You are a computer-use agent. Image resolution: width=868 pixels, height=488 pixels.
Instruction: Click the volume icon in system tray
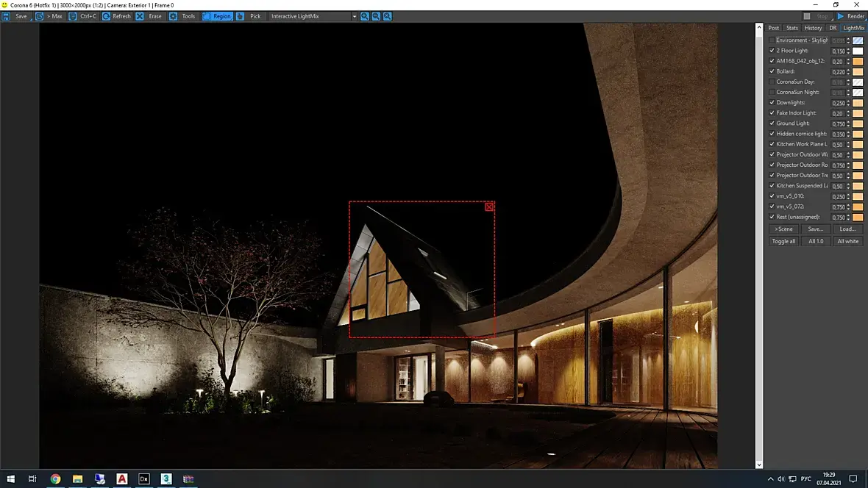781,478
